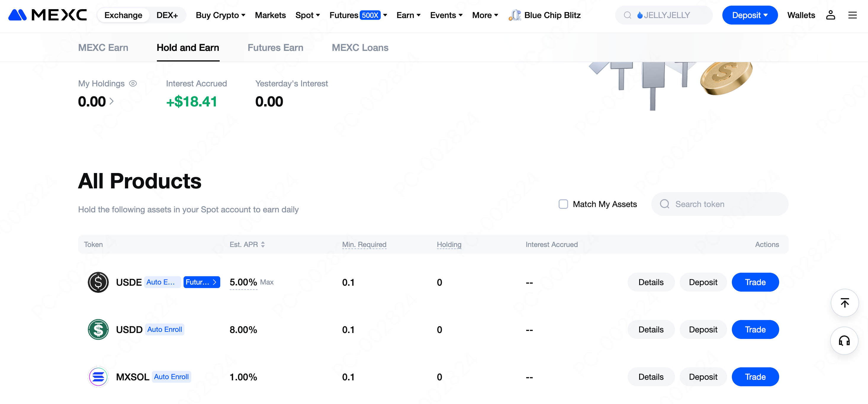Expand the Buy Crypto dropdown

[x=220, y=15]
